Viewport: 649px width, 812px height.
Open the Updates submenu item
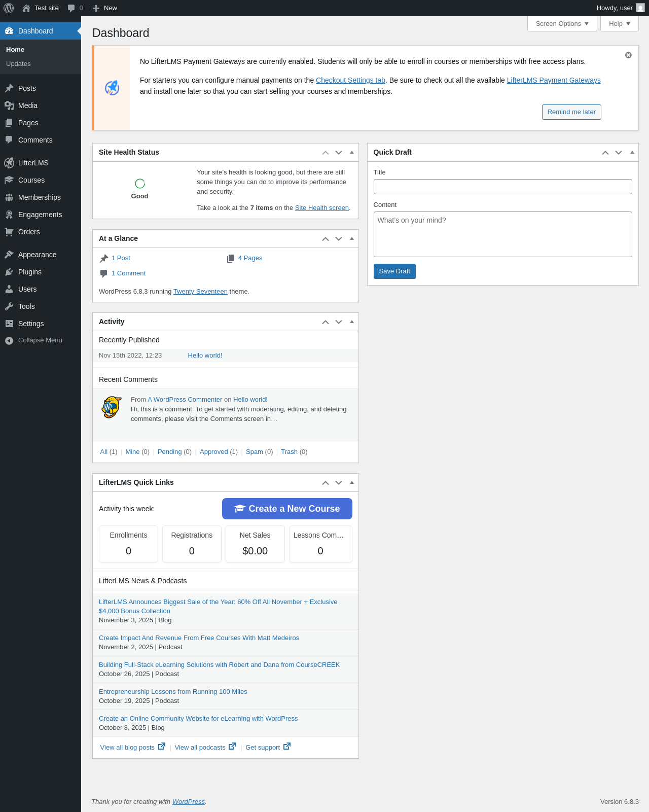coord(18,64)
